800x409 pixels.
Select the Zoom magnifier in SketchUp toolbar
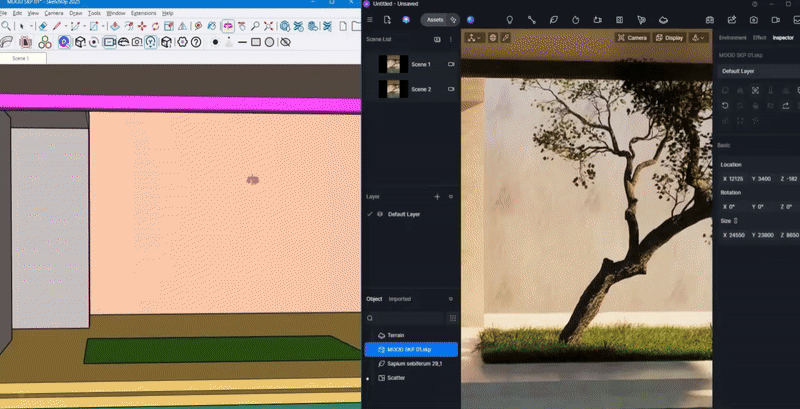[x=255, y=26]
